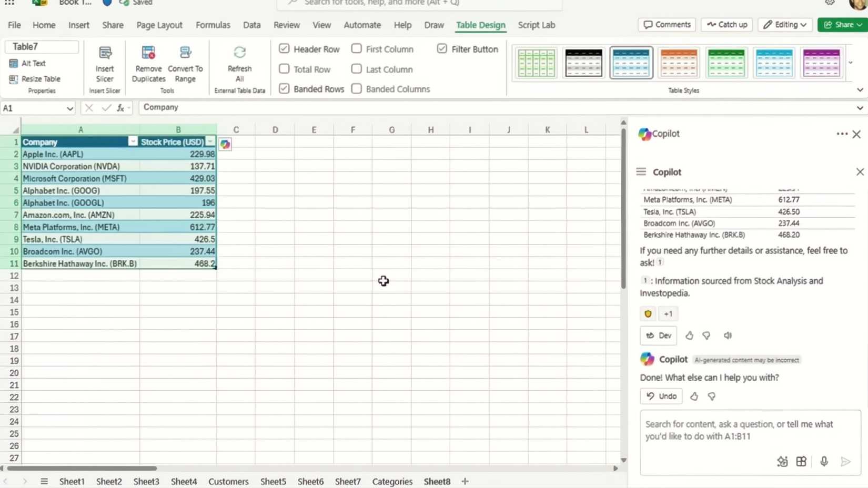
Task: Select the Insert Slicer tool
Action: [104, 63]
